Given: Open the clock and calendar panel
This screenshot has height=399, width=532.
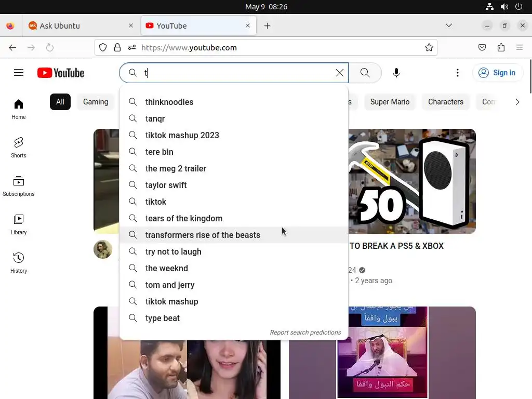Looking at the screenshot, I should click(x=266, y=7).
